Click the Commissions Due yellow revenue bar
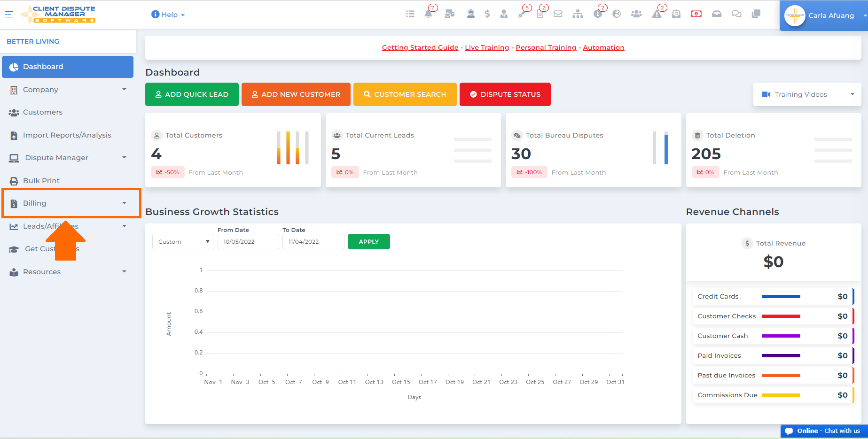 pos(781,395)
